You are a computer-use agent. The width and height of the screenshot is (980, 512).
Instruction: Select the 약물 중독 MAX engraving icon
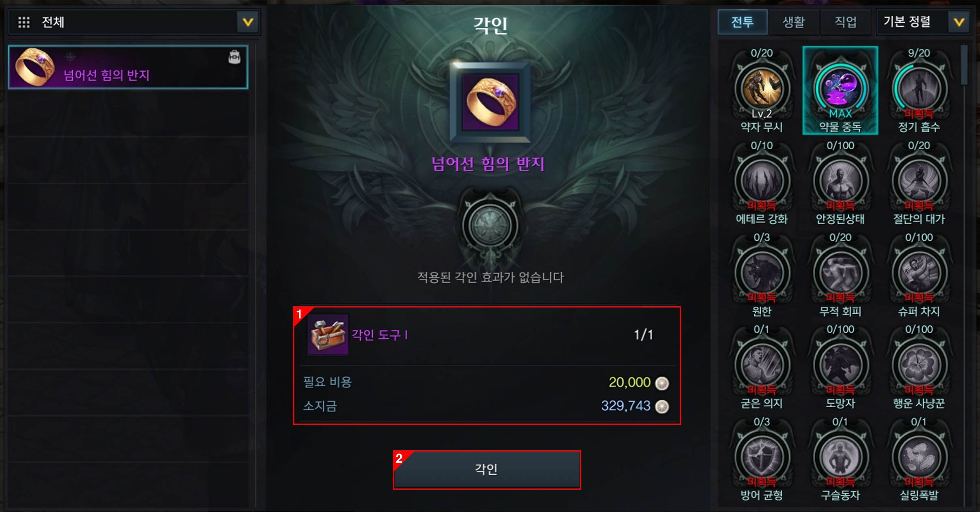[x=840, y=89]
